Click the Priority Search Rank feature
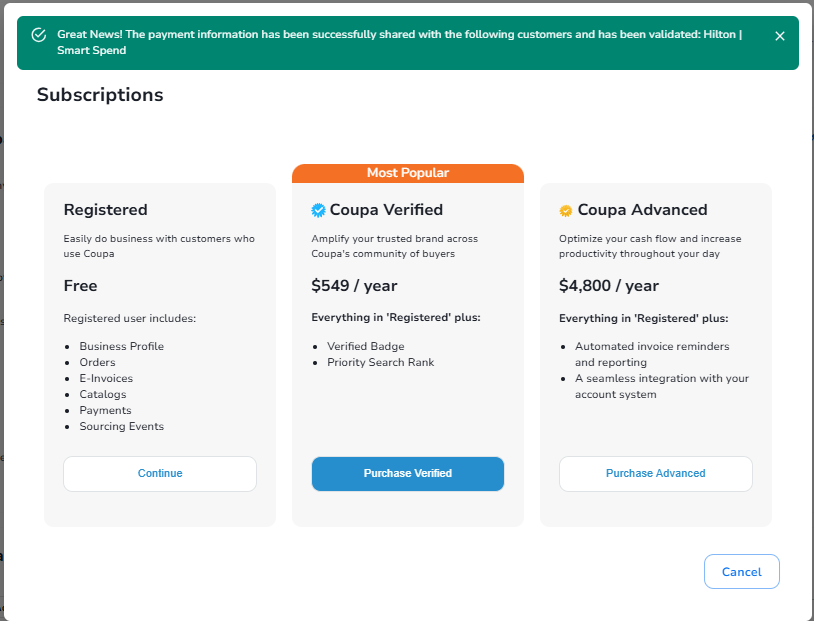This screenshot has height=621, width=814. coord(380,362)
